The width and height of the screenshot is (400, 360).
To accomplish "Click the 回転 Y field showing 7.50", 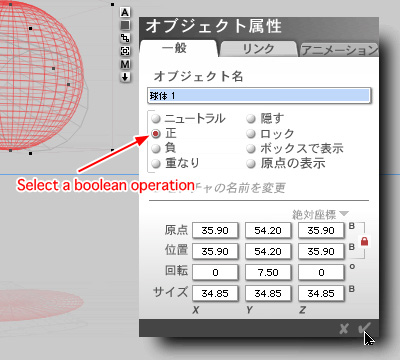I will [268, 272].
